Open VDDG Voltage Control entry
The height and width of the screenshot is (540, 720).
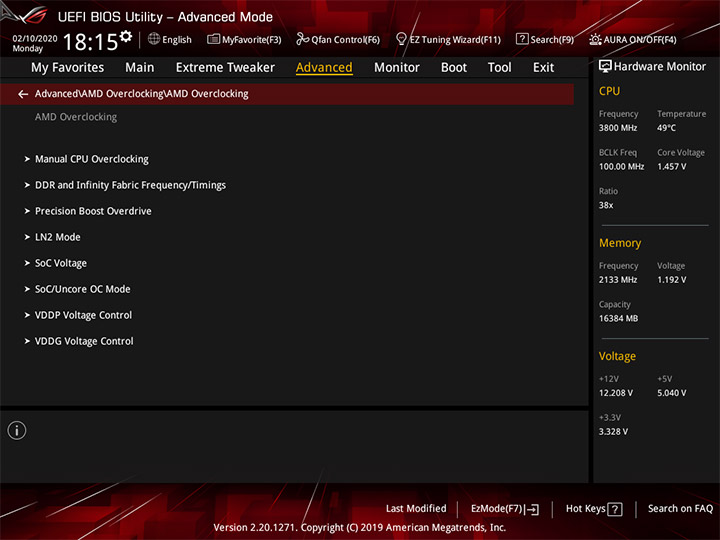coord(84,341)
